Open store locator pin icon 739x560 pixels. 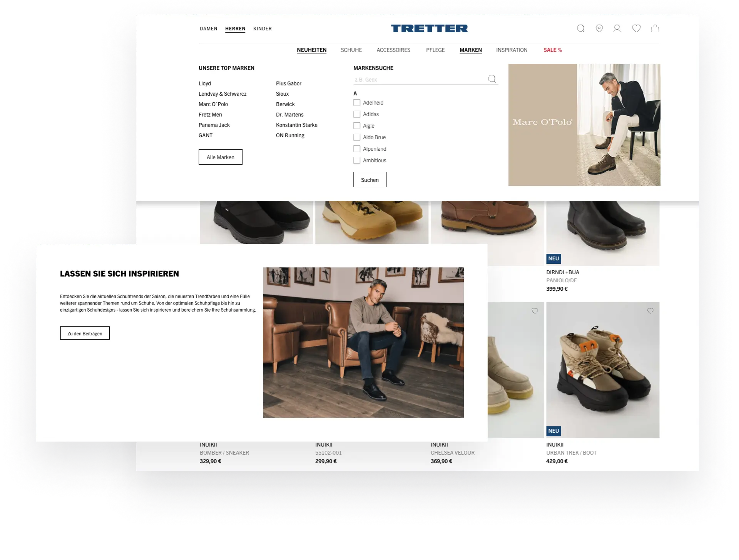tap(599, 28)
